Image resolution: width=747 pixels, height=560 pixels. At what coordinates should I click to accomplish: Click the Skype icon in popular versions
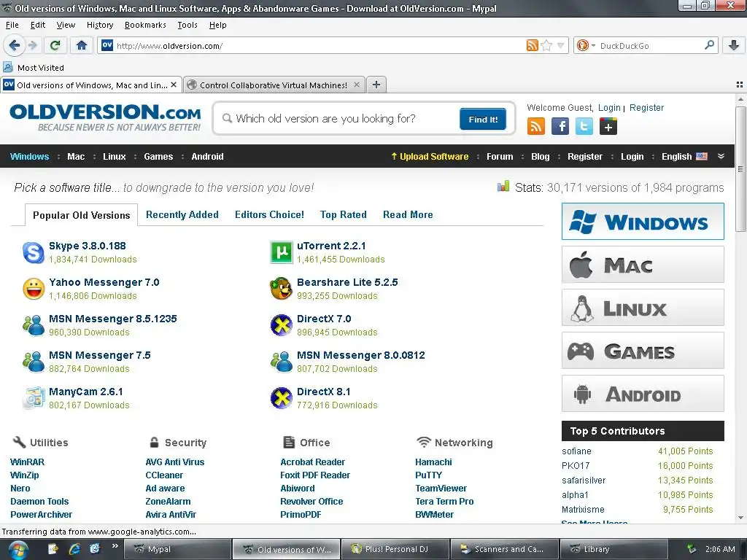tap(34, 252)
